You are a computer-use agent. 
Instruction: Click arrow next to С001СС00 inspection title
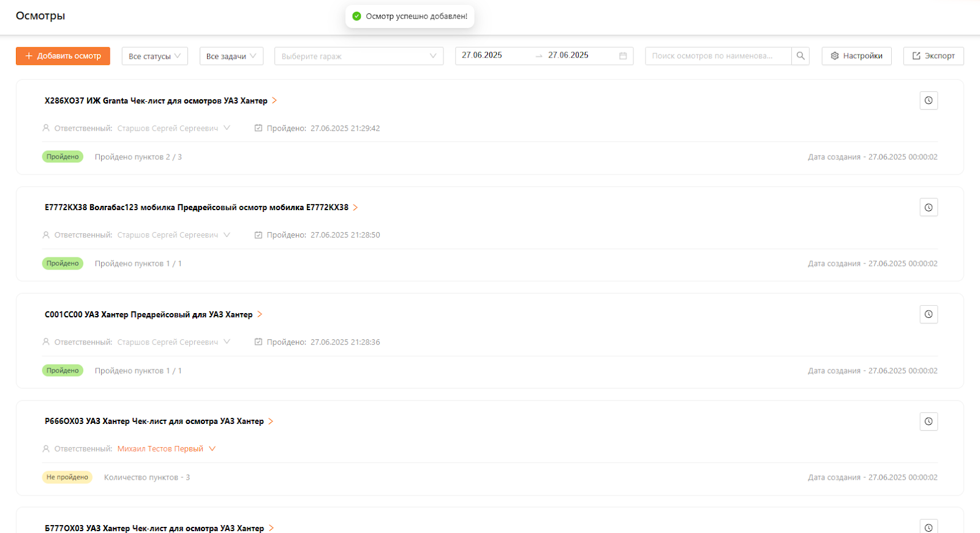pos(260,314)
